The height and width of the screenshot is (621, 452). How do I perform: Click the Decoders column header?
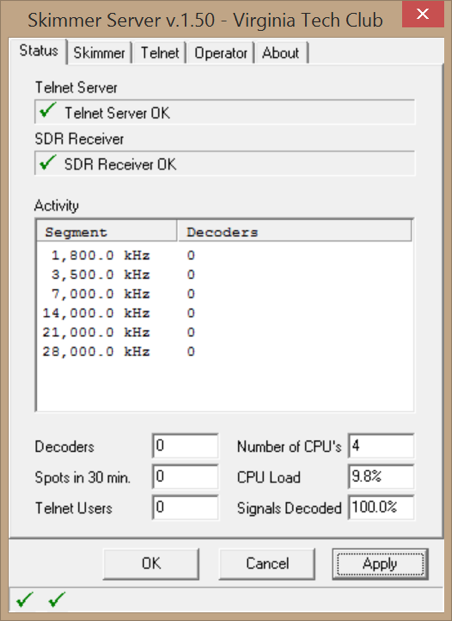click(x=294, y=232)
